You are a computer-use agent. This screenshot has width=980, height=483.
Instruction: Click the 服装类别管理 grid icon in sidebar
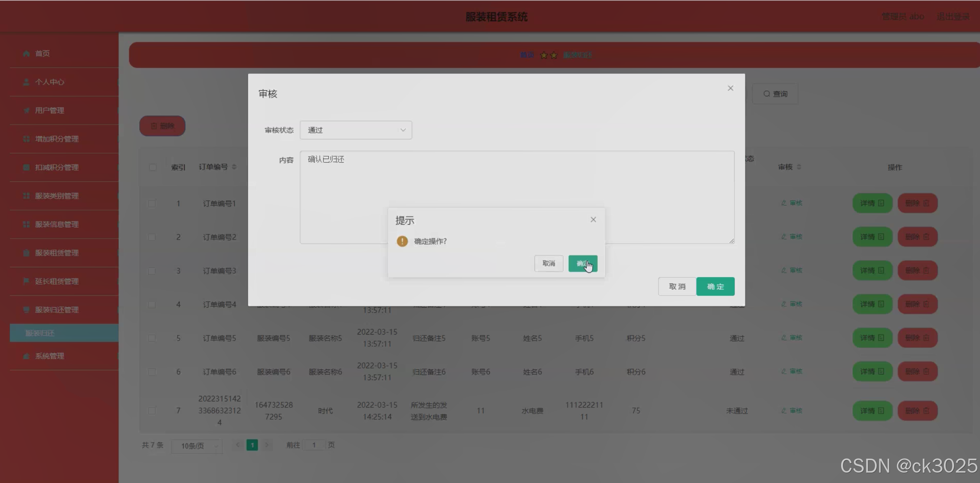(x=26, y=196)
